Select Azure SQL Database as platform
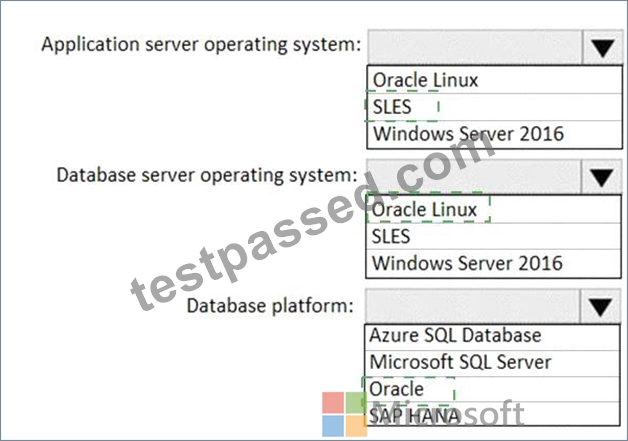628x441 pixels. pos(492,337)
